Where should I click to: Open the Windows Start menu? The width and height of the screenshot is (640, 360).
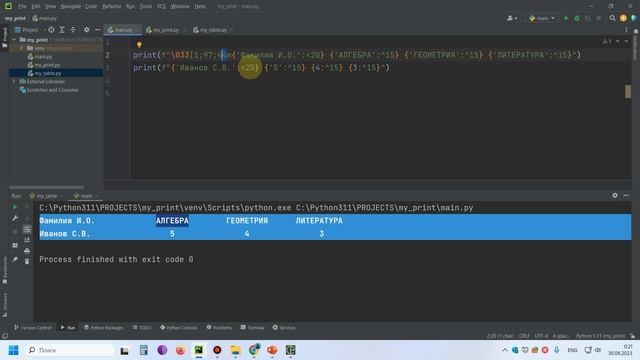13,350
